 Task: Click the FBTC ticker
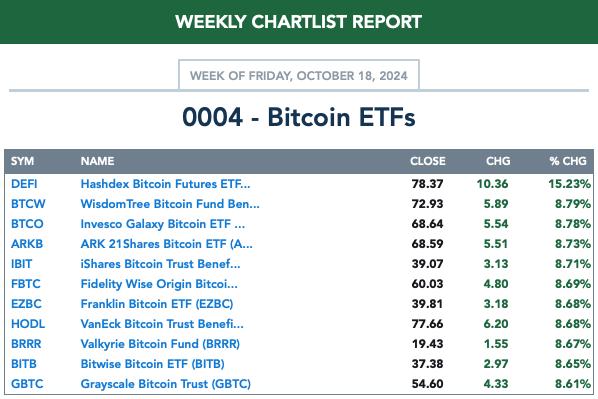point(26,284)
